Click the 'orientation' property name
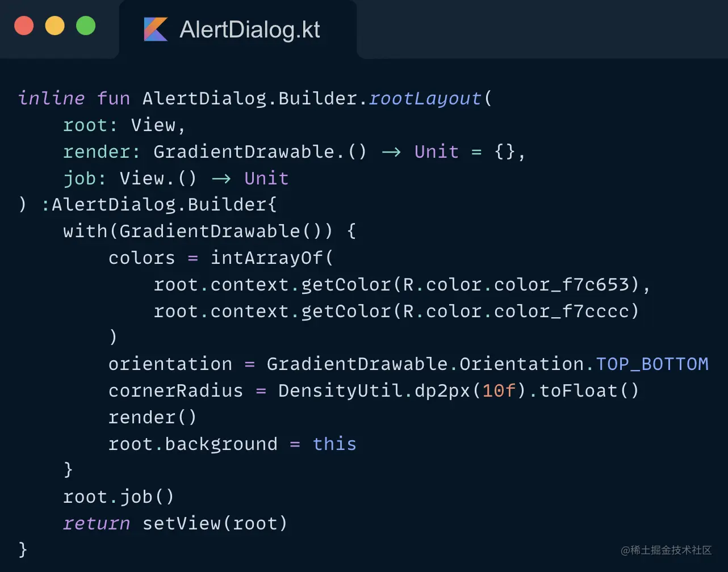Screen dimensions: 728x572 point(170,364)
